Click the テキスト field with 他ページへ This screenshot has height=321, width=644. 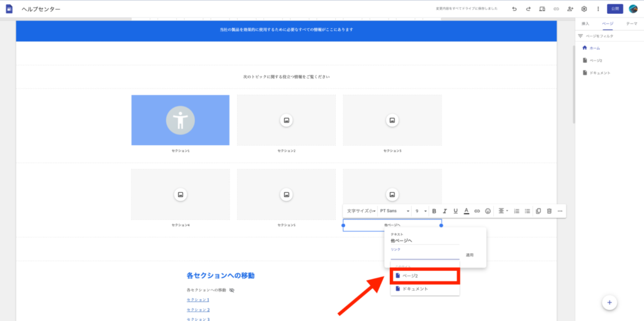pyautogui.click(x=425, y=241)
